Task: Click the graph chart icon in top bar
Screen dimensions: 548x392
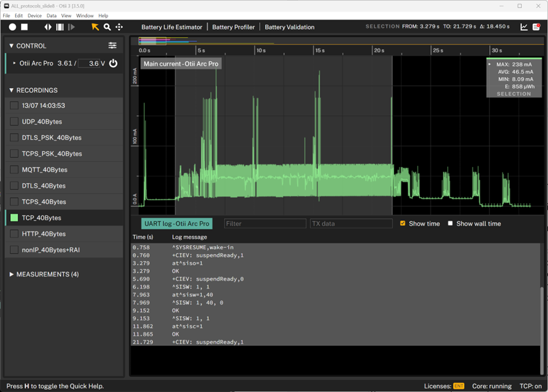Action: tap(524, 27)
